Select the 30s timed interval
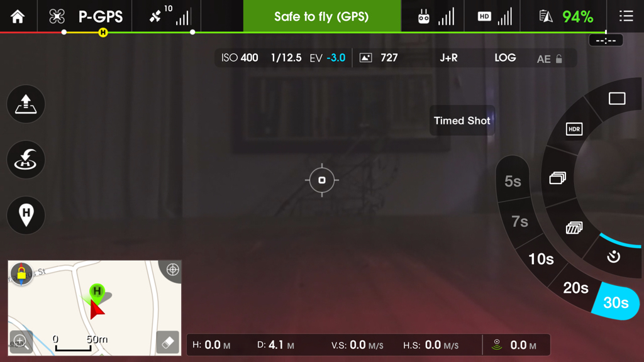This screenshot has height=362, width=644. click(615, 302)
